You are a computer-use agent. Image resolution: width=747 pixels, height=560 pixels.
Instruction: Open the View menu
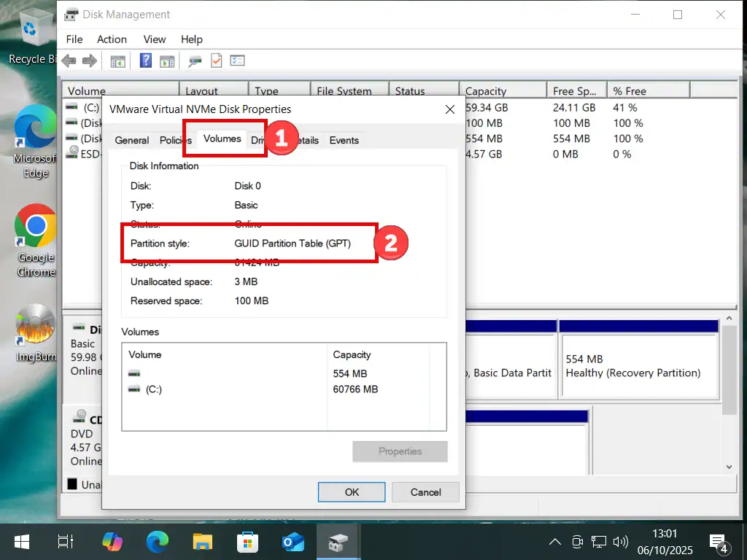[x=155, y=39]
